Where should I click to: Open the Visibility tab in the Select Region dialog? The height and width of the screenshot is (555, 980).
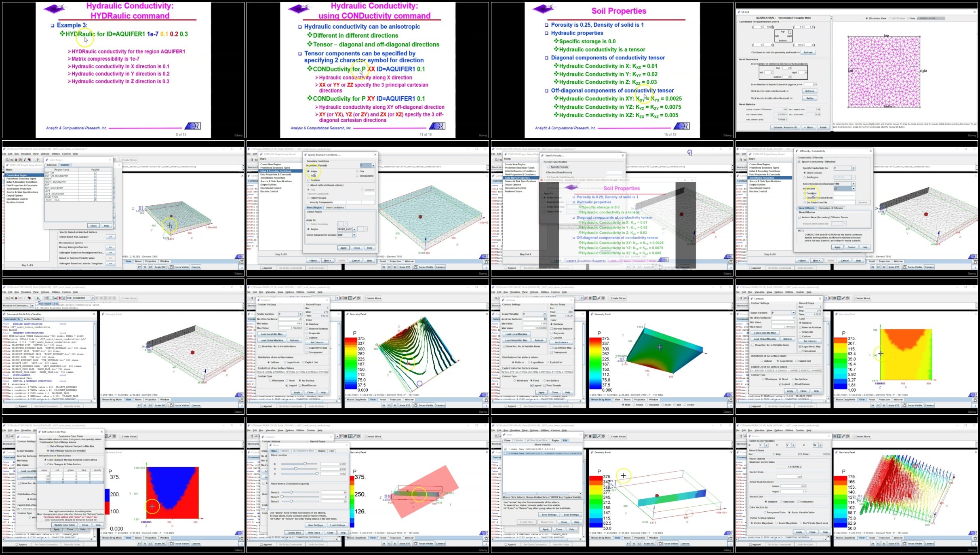[65, 165]
